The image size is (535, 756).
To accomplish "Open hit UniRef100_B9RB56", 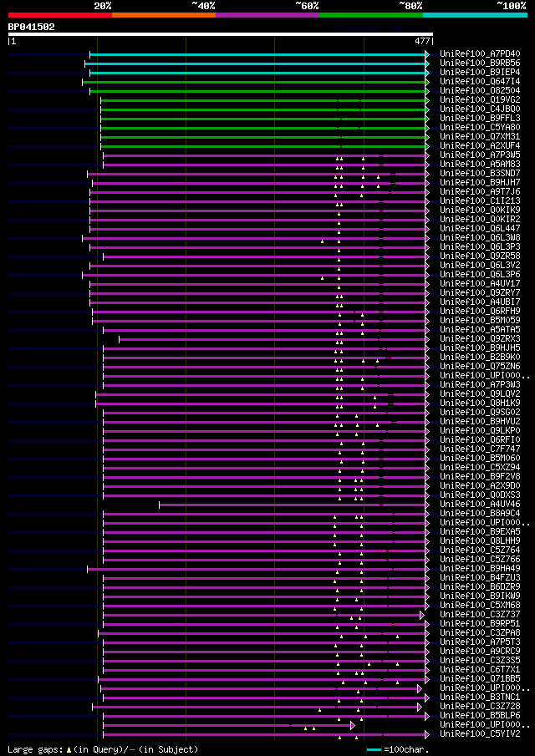I will pos(480,63).
